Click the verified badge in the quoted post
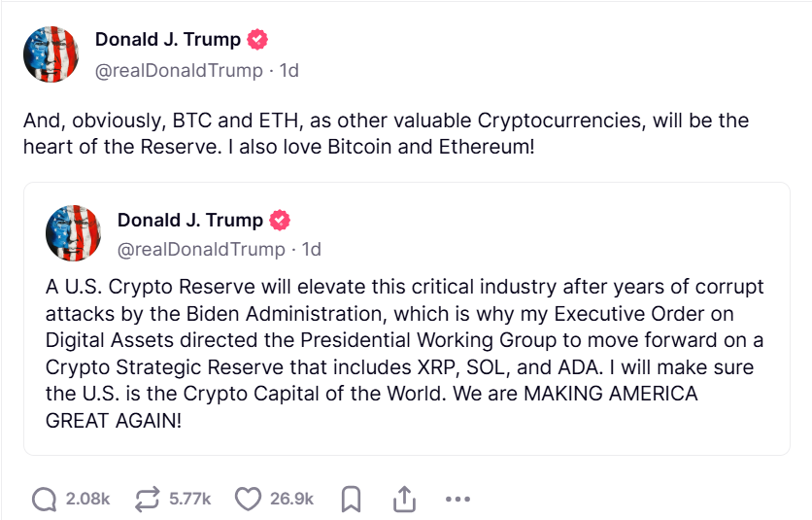 click(280, 221)
